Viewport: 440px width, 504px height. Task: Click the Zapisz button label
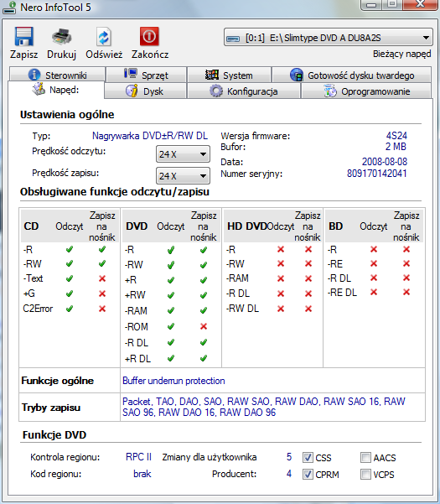point(23,55)
